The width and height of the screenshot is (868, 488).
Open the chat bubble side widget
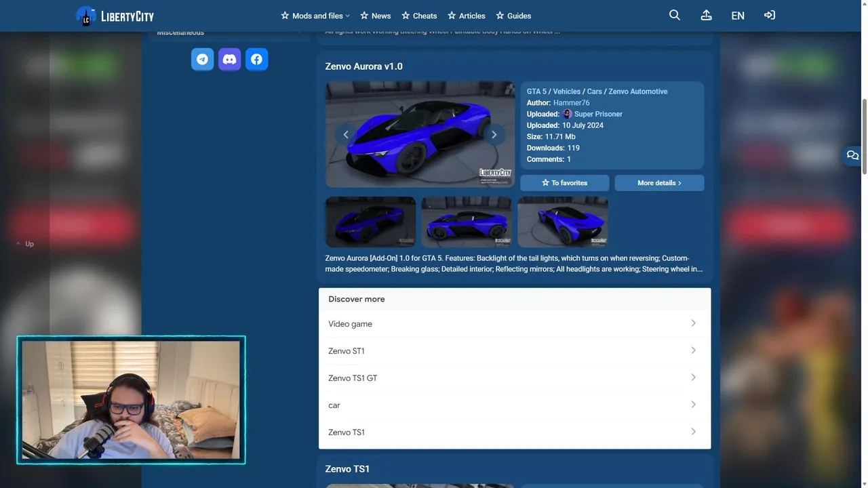[852, 155]
